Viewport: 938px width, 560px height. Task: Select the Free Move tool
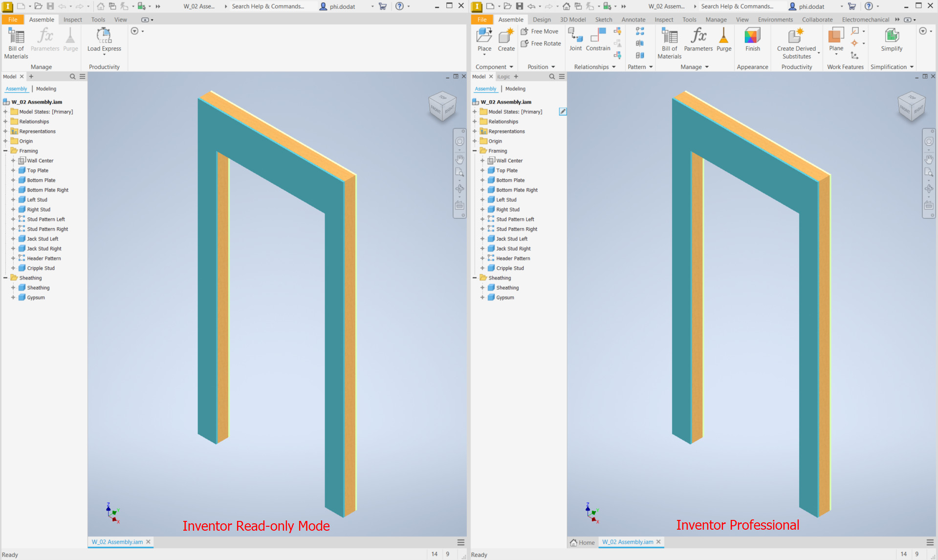click(x=540, y=31)
